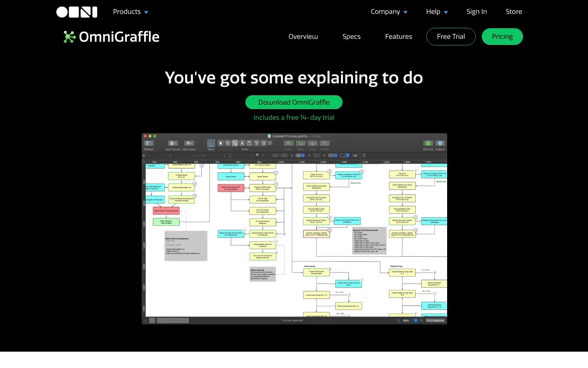The width and height of the screenshot is (588, 368).
Task: Click the New Layer toolbar icon
Action: pyautogui.click(x=189, y=143)
